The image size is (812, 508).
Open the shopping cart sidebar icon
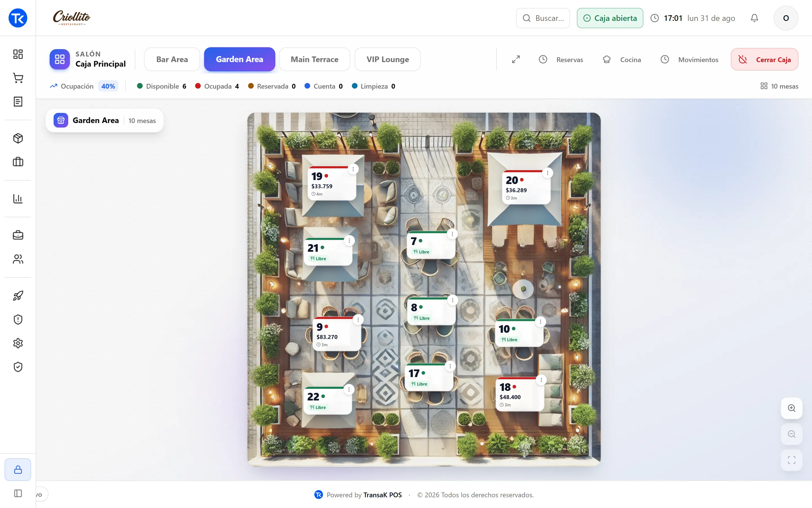tap(18, 78)
